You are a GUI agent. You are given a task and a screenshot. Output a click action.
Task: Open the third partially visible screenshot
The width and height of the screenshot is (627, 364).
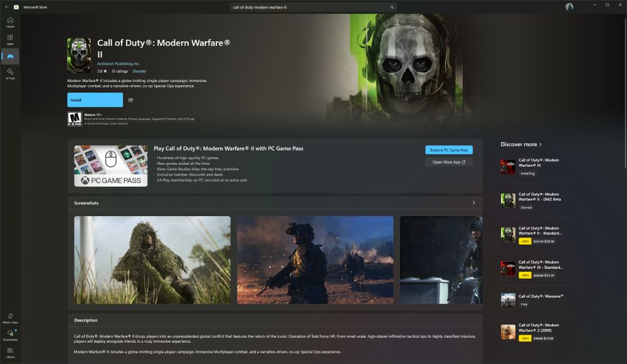coord(441,260)
